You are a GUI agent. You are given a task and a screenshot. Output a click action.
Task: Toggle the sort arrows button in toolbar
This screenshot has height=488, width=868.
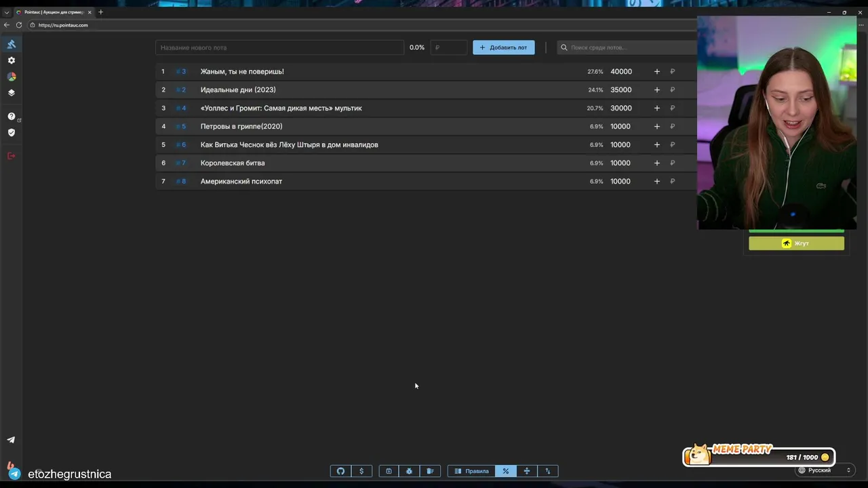(x=547, y=471)
